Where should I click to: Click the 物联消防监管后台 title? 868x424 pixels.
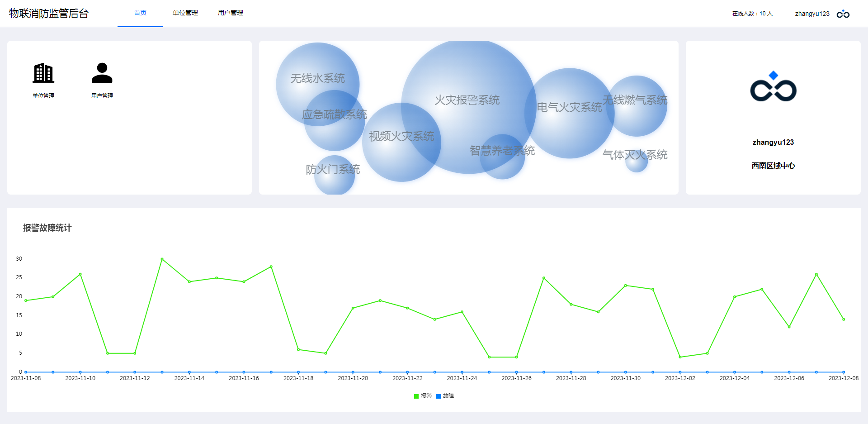(49, 13)
